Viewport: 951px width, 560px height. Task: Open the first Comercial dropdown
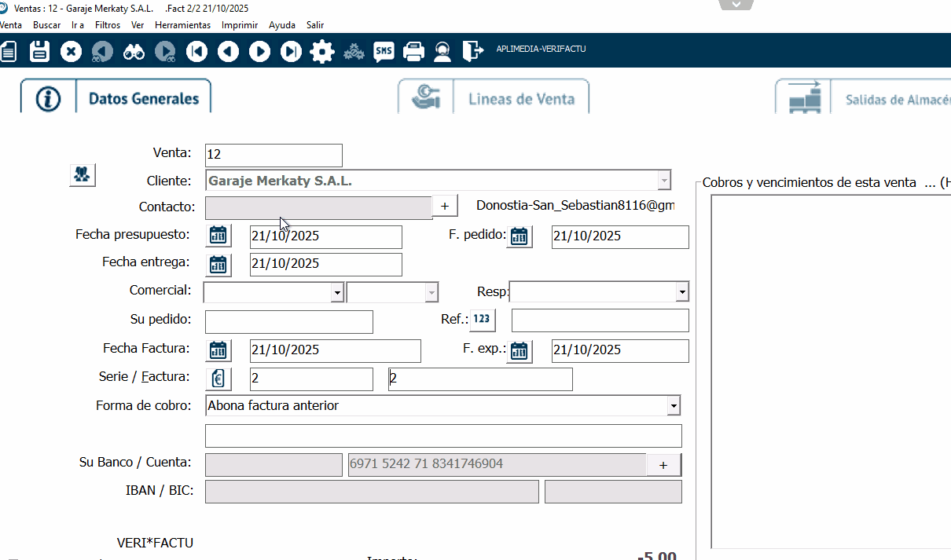337,292
